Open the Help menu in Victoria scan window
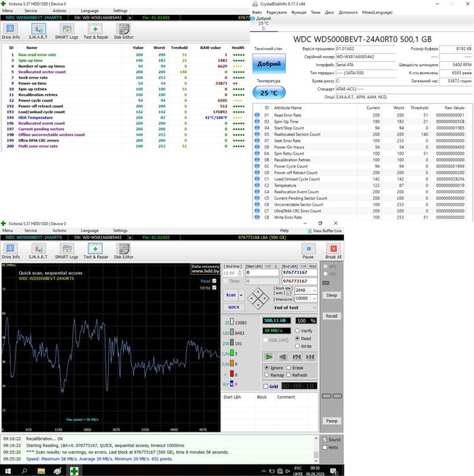Viewport: 474px width, 476px height. point(284,230)
